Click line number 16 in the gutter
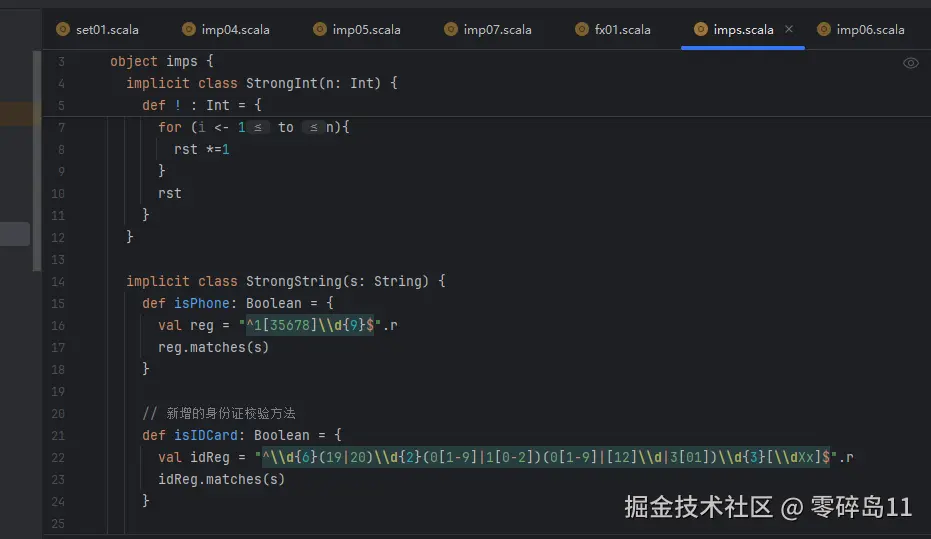The image size is (931, 539). pos(57,325)
